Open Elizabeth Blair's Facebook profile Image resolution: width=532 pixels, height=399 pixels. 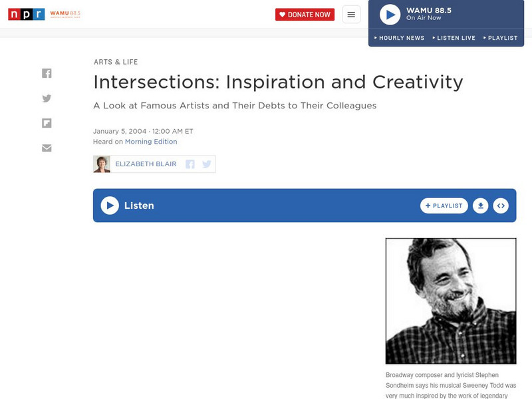point(190,164)
